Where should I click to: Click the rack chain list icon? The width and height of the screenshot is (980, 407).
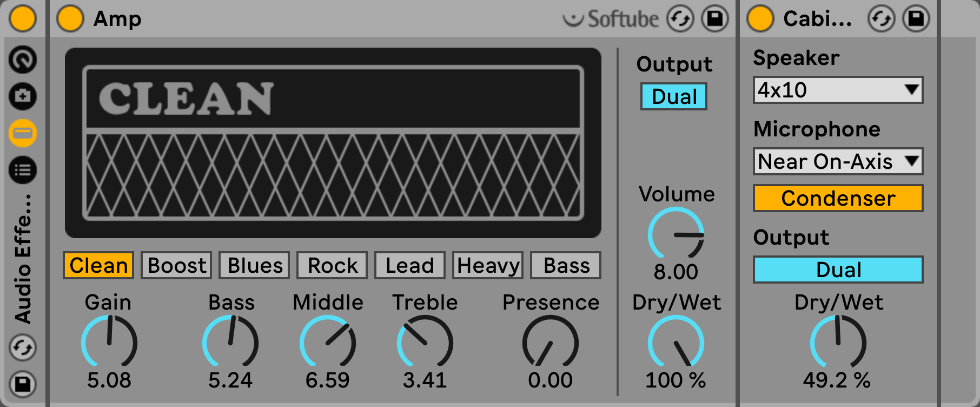tap(23, 170)
